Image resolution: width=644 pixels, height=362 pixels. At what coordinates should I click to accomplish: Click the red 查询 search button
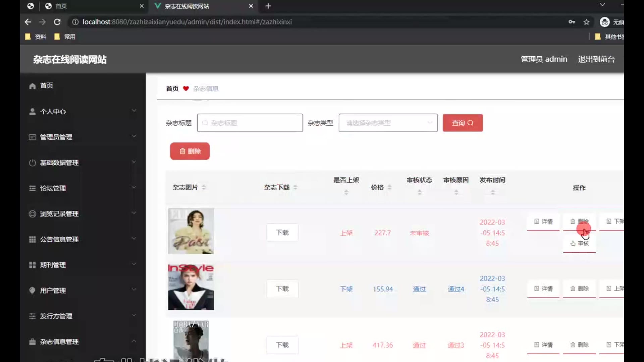click(463, 123)
